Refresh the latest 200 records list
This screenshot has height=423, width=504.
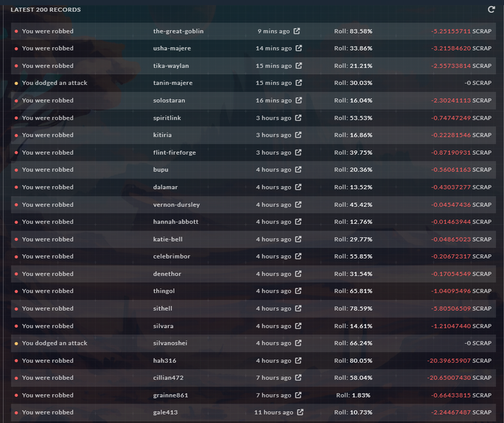pyautogui.click(x=491, y=9)
